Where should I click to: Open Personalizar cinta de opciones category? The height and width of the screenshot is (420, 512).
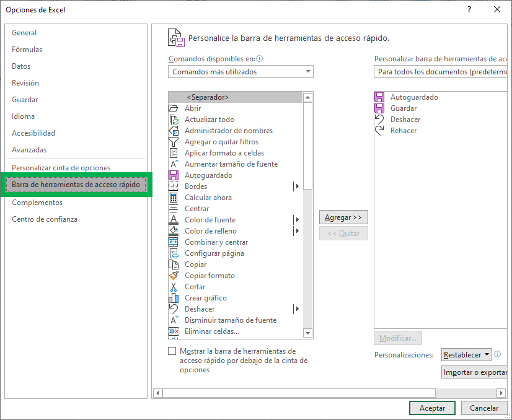(76, 168)
